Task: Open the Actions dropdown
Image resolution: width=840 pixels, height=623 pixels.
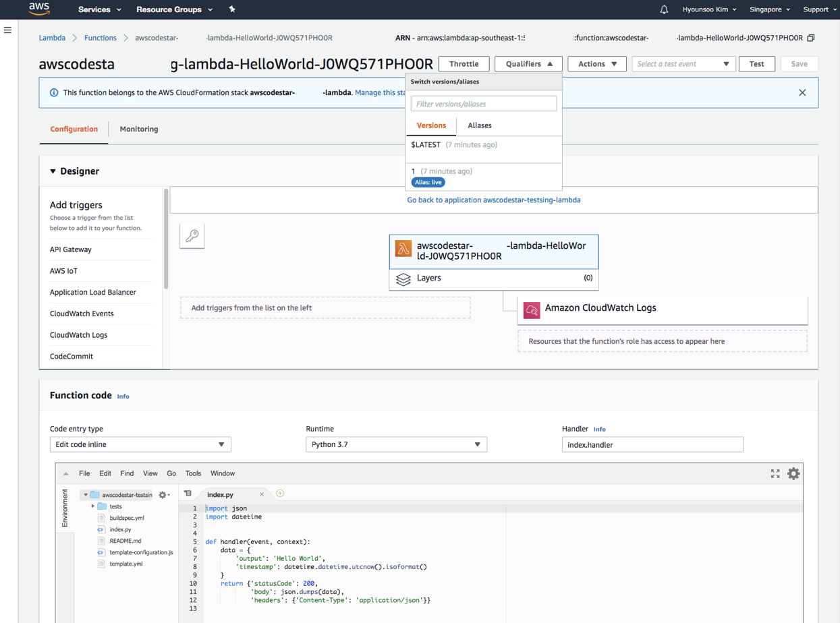Action: point(597,64)
